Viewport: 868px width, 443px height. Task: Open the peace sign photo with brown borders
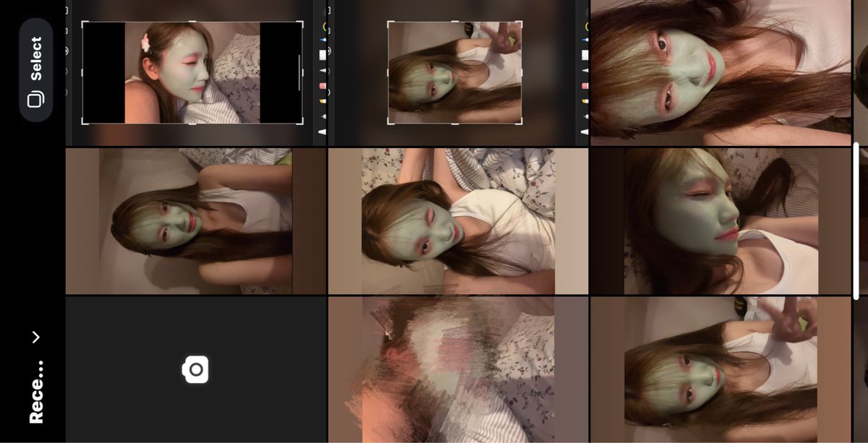pos(720,369)
